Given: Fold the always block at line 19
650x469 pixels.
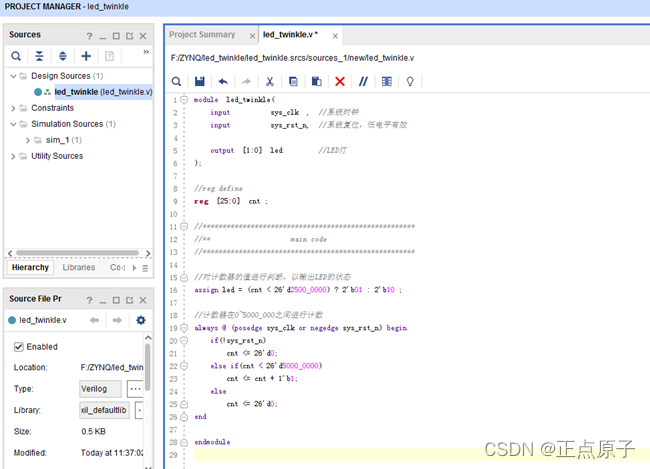Looking at the screenshot, I should point(184,328).
